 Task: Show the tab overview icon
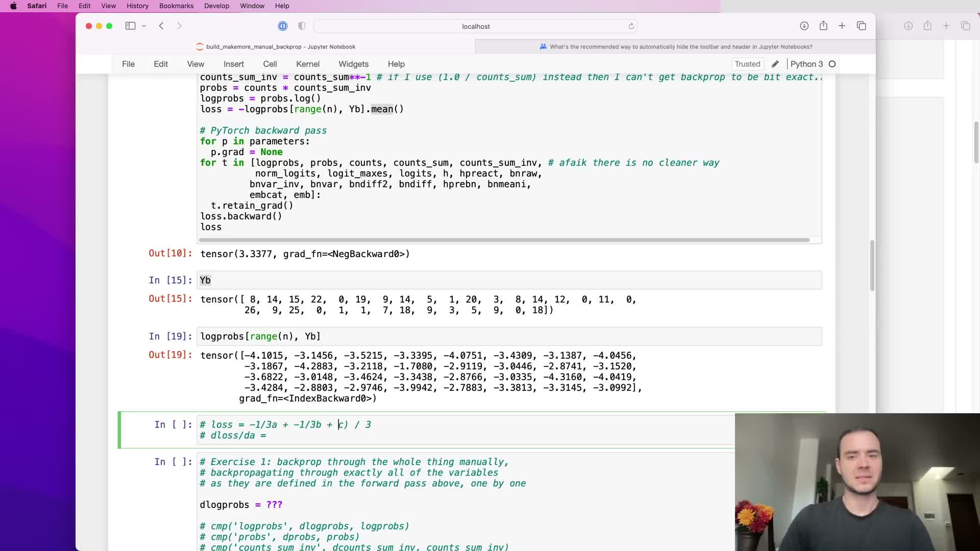coord(862,26)
